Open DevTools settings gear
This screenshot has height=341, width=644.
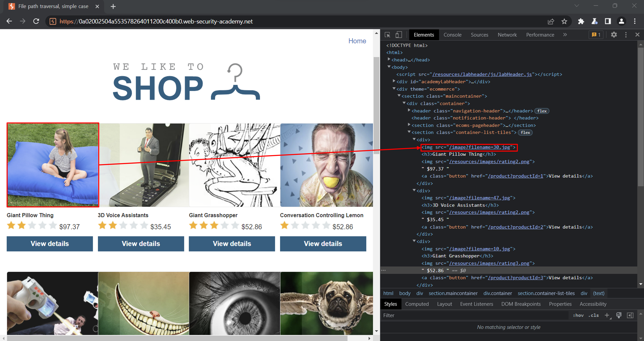(x=614, y=35)
